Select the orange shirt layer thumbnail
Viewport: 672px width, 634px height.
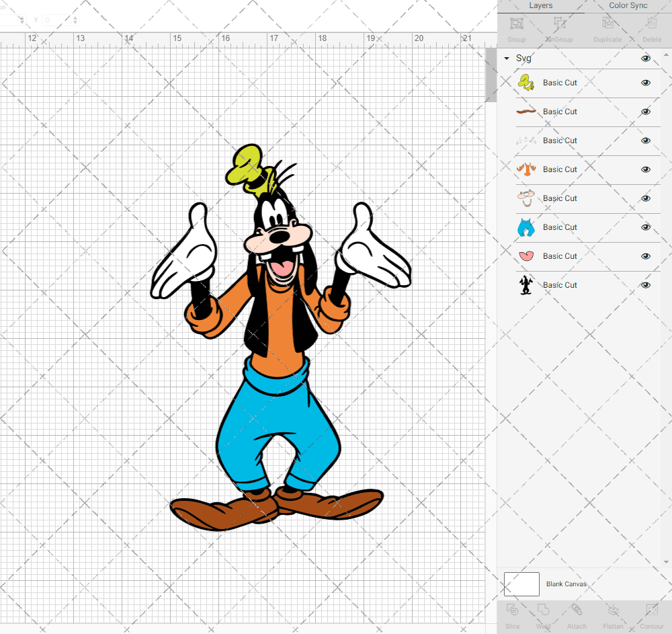click(x=526, y=169)
